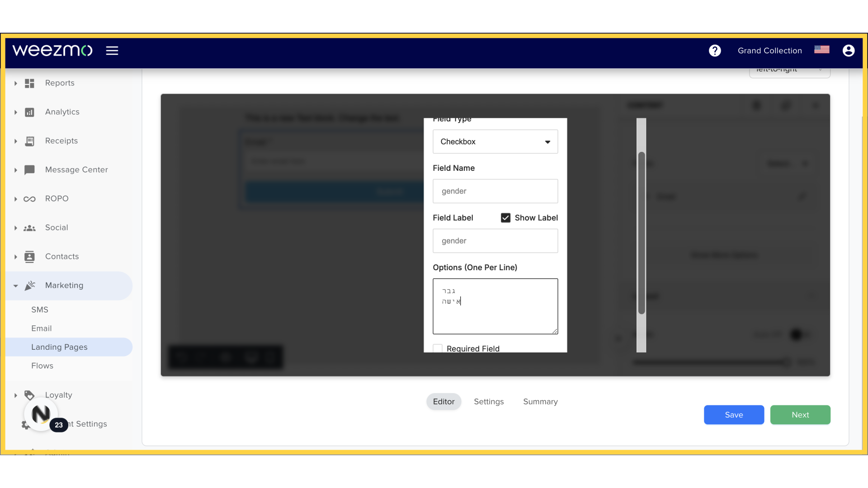Switch to the Settings tab

coord(489,401)
